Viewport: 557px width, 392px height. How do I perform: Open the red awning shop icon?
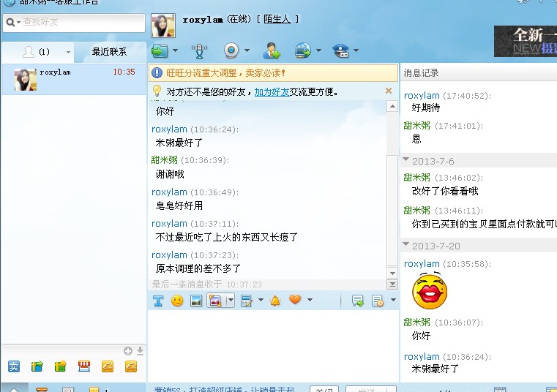tap(84, 366)
